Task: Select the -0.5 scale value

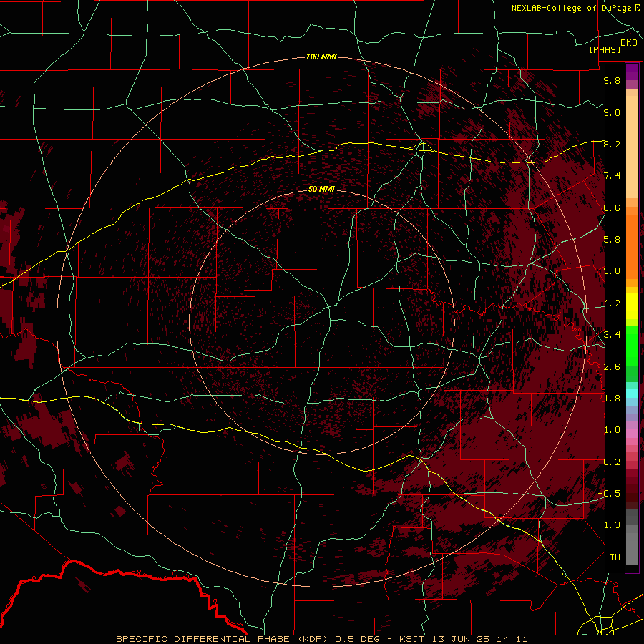Action: [609, 494]
